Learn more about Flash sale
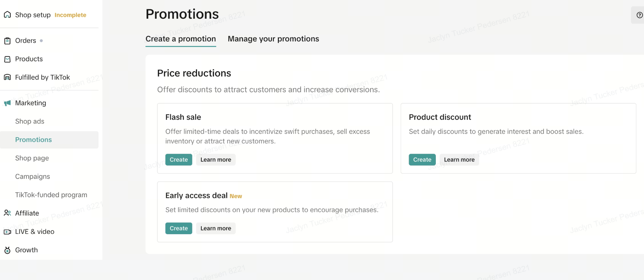The height and width of the screenshot is (280, 644). click(216, 160)
